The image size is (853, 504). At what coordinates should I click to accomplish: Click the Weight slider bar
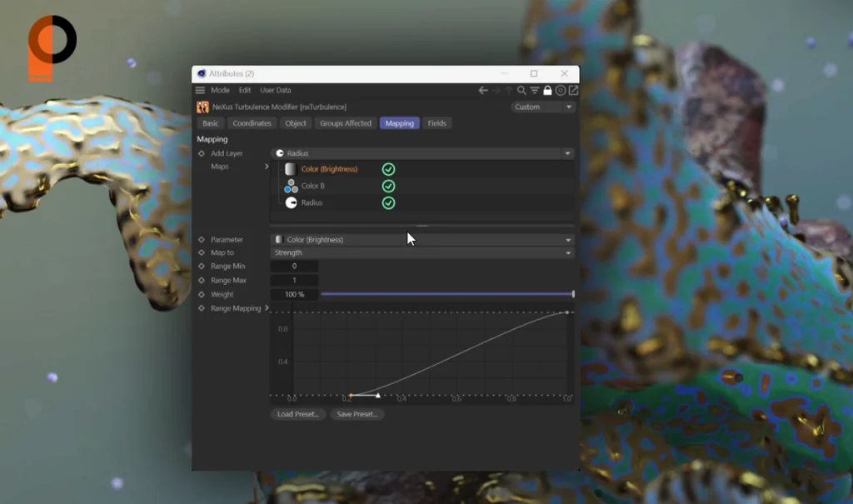446,294
